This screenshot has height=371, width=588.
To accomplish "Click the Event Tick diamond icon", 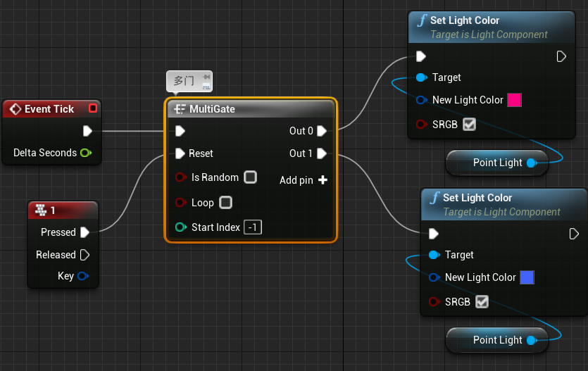I will [x=15, y=109].
